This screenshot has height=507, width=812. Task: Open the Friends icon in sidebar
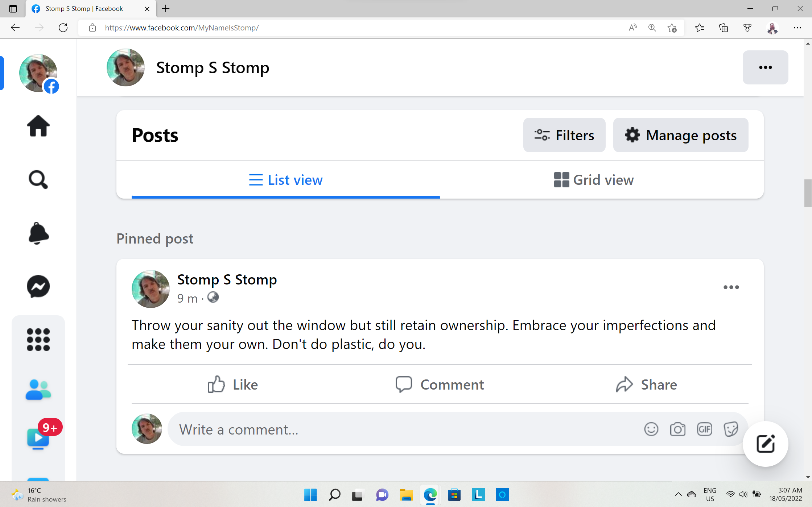point(38,390)
